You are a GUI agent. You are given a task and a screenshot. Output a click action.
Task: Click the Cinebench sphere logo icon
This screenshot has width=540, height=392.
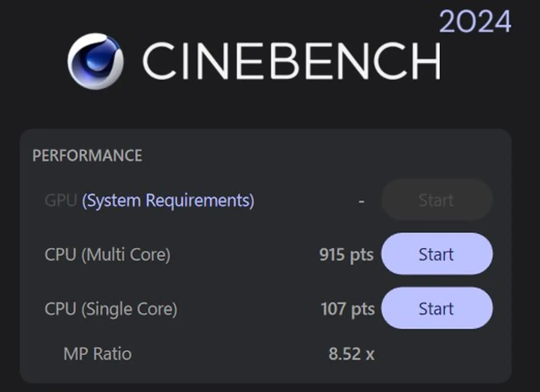tap(96, 61)
